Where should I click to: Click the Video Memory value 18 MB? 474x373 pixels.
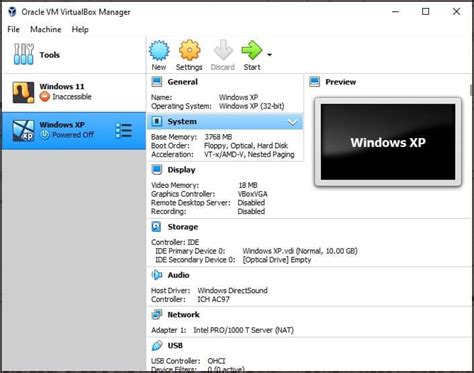pos(248,185)
